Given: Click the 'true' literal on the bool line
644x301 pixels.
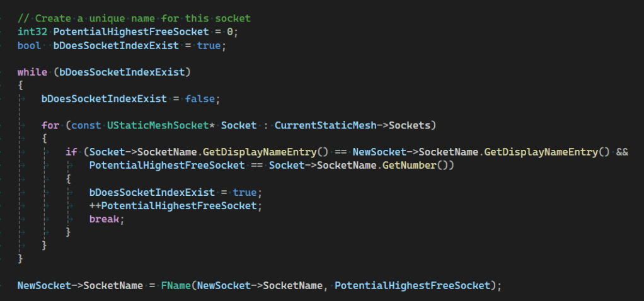Looking at the screenshot, I should tap(209, 46).
